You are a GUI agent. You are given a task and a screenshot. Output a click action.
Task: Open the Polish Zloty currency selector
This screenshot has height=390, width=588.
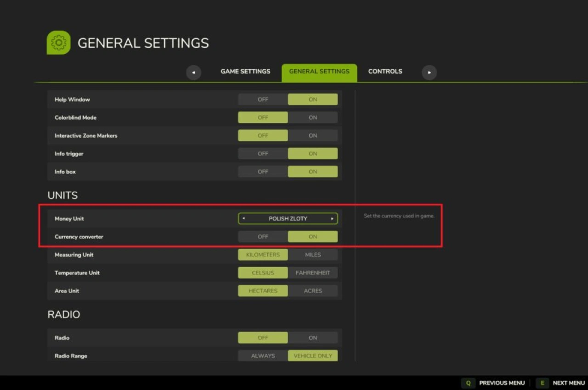click(288, 219)
